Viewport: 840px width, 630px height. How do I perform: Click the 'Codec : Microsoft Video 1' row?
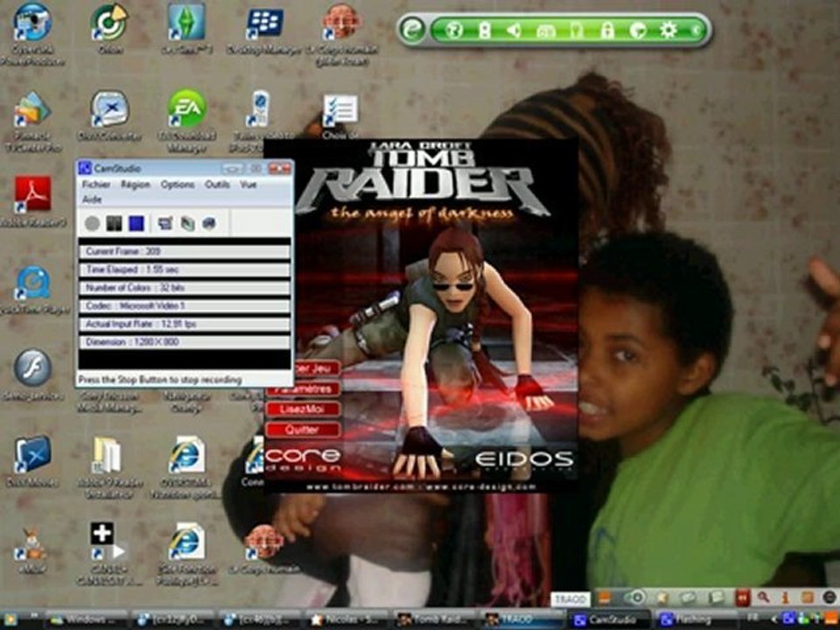click(x=185, y=306)
